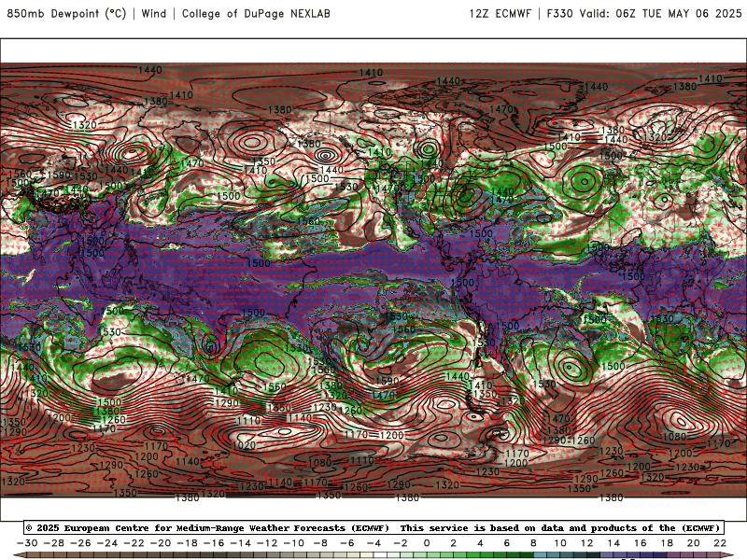
Task: Click the "850mb Dewpoint (°C)" title text
Action: [66, 14]
